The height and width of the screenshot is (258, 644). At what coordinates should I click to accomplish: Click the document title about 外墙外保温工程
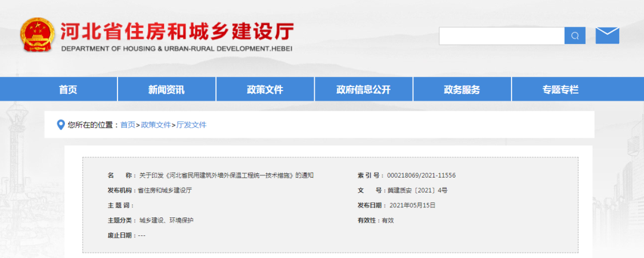(227, 176)
